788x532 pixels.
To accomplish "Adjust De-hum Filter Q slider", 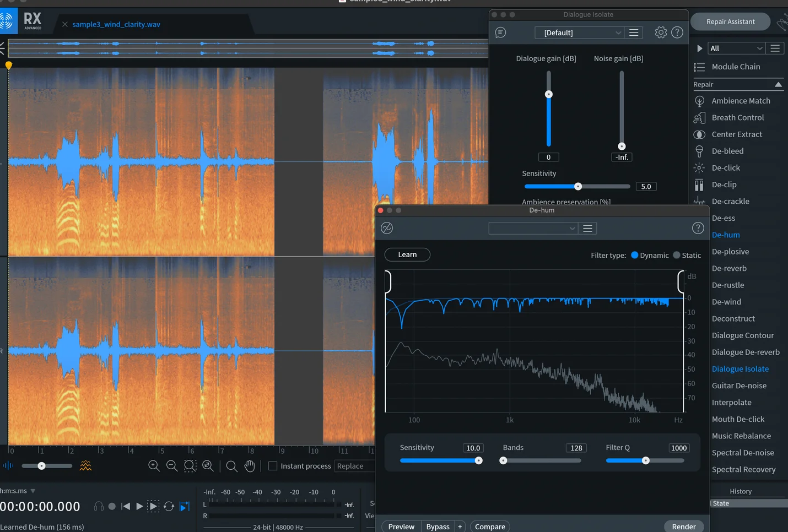I will (645, 460).
